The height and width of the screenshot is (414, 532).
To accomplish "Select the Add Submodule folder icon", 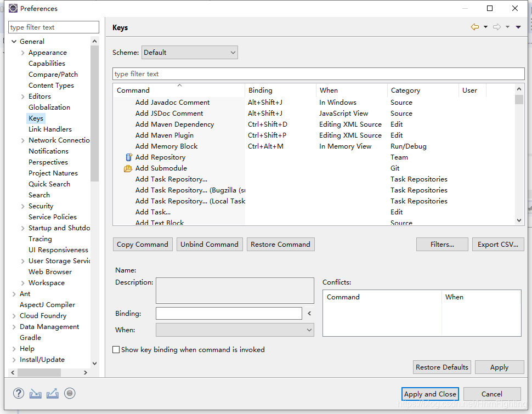I will tap(128, 168).
